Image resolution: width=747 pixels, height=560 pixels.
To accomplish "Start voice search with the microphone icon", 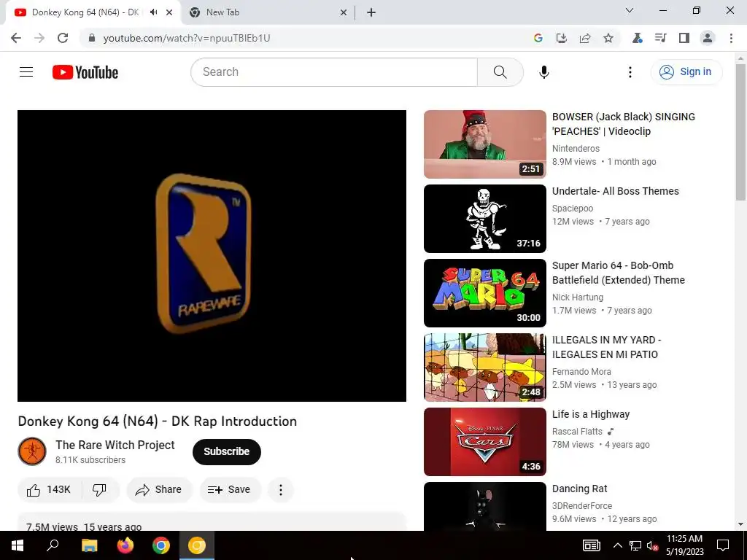I will coord(544,72).
